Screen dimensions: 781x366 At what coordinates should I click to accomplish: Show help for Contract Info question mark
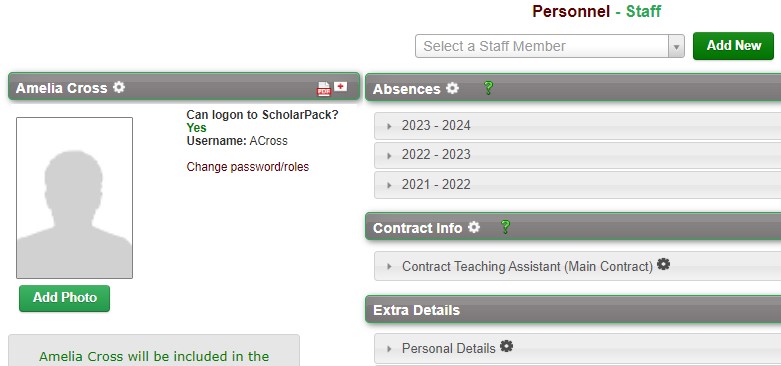[505, 227]
